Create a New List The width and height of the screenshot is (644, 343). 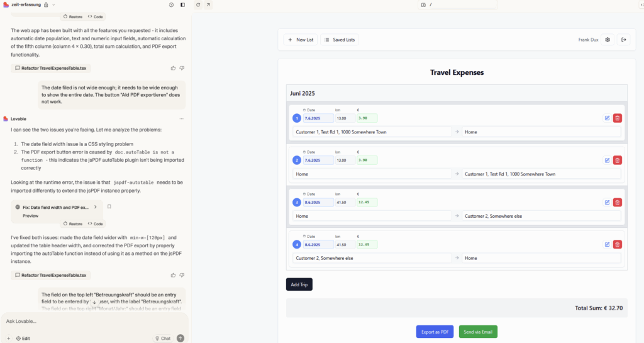click(x=301, y=40)
